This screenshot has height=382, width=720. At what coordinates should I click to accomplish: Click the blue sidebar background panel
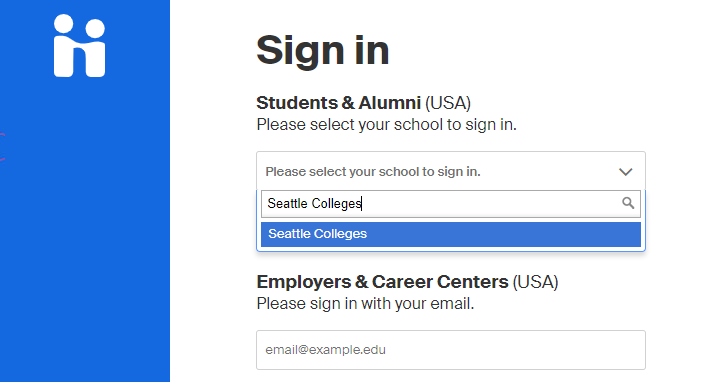85,230
